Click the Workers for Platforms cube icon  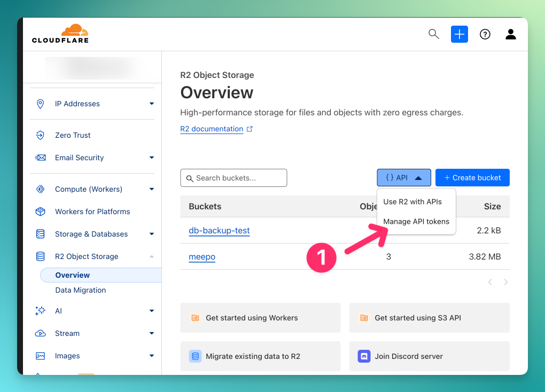click(x=40, y=211)
